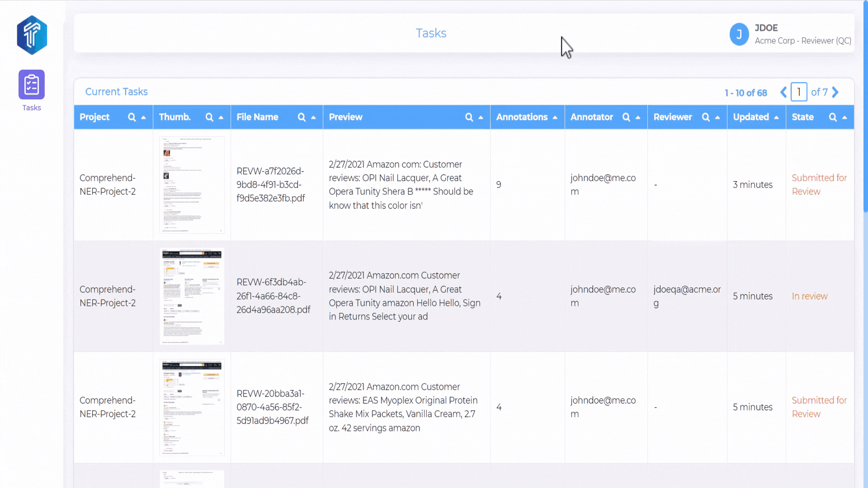
Task: Click 'of 7' page total text
Action: [x=819, y=92]
